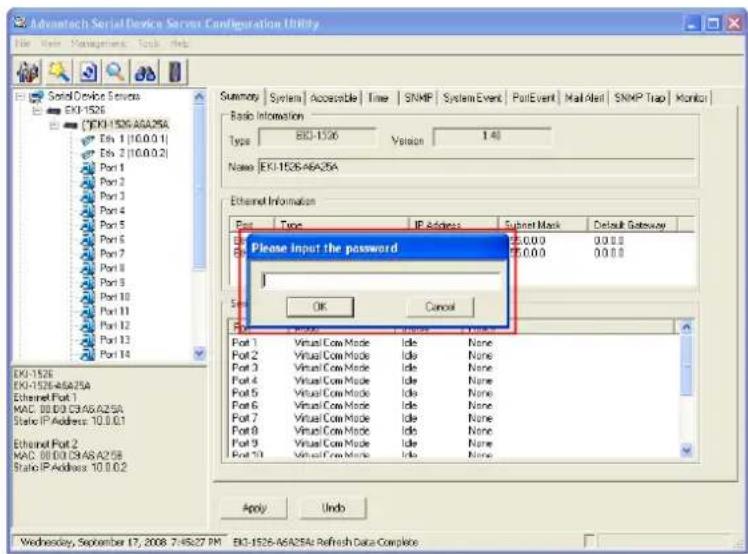The image size is (748, 554).
Task: Click the device tree scrollbar up arrow
Action: pyautogui.click(x=199, y=97)
